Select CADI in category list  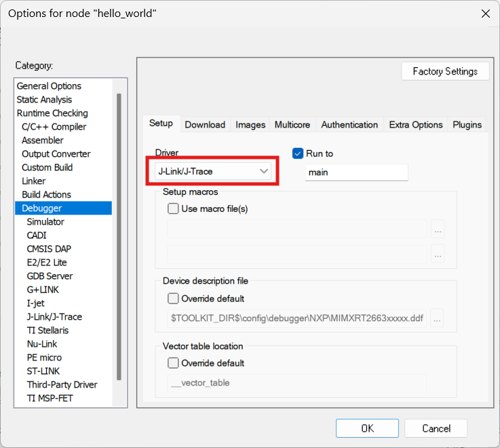(x=37, y=235)
